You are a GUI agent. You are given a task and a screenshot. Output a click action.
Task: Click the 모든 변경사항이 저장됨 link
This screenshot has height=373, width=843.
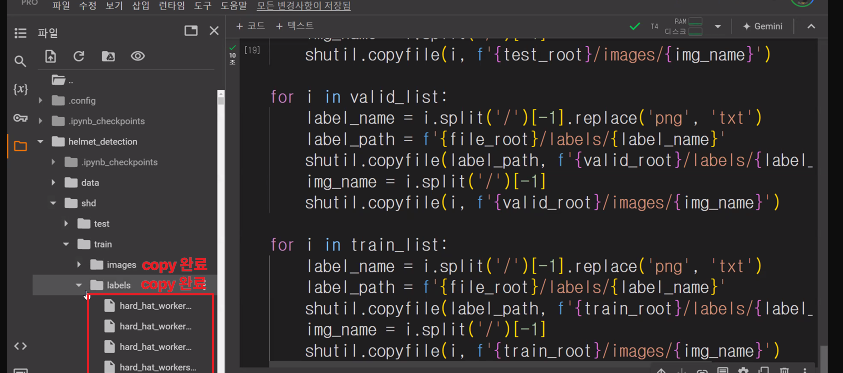point(304,6)
